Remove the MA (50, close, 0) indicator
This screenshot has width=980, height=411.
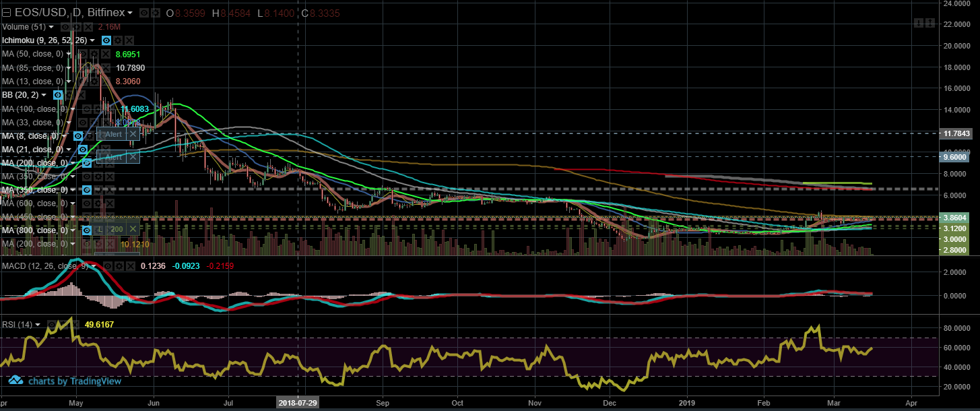click(106, 54)
